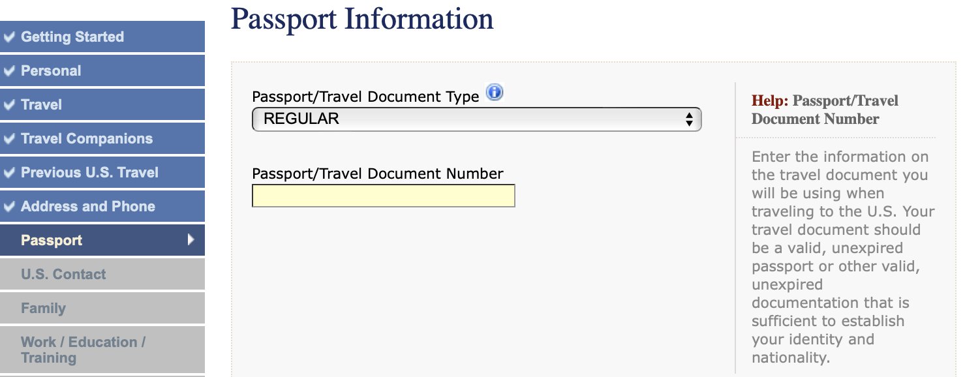Click the checkmark beside Address and Phone
This screenshot has height=377, width=980.
9,206
